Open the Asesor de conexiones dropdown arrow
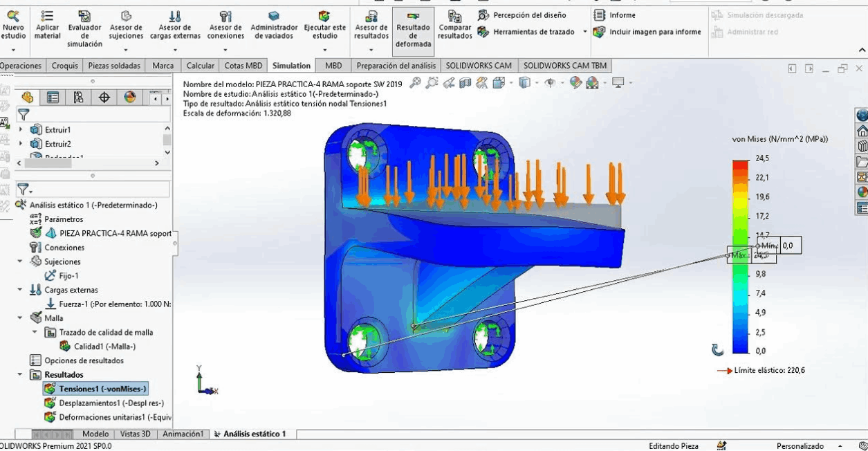 click(x=225, y=50)
